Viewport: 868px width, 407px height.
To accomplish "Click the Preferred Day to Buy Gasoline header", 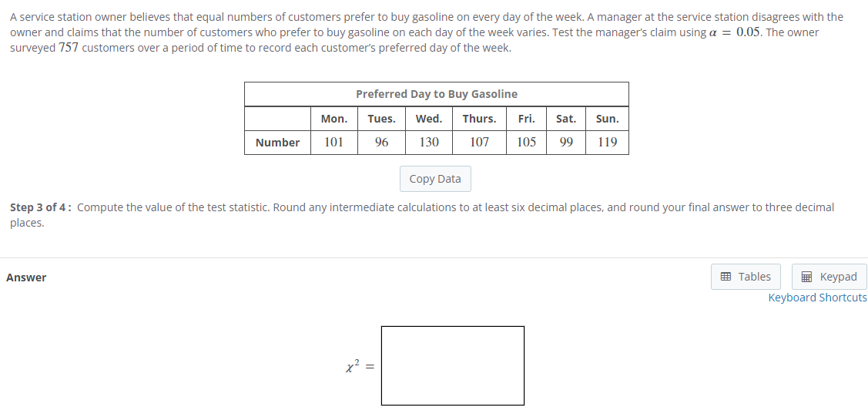I will click(436, 94).
